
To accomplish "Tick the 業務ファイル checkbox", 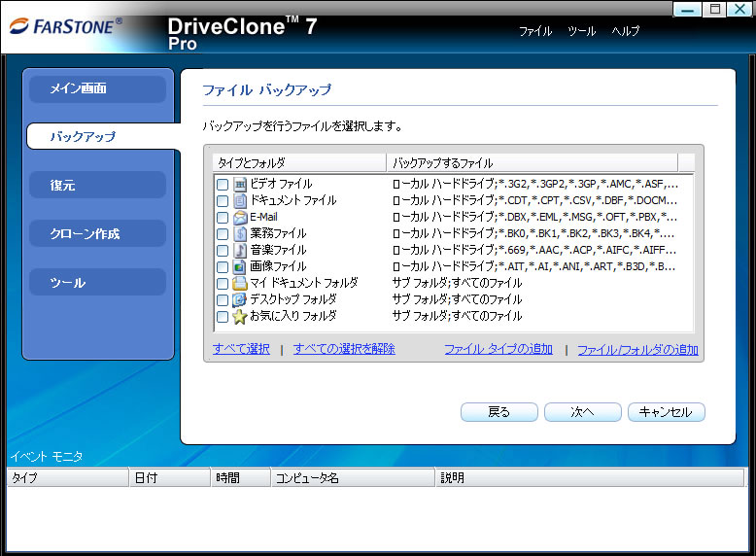I will click(x=223, y=234).
